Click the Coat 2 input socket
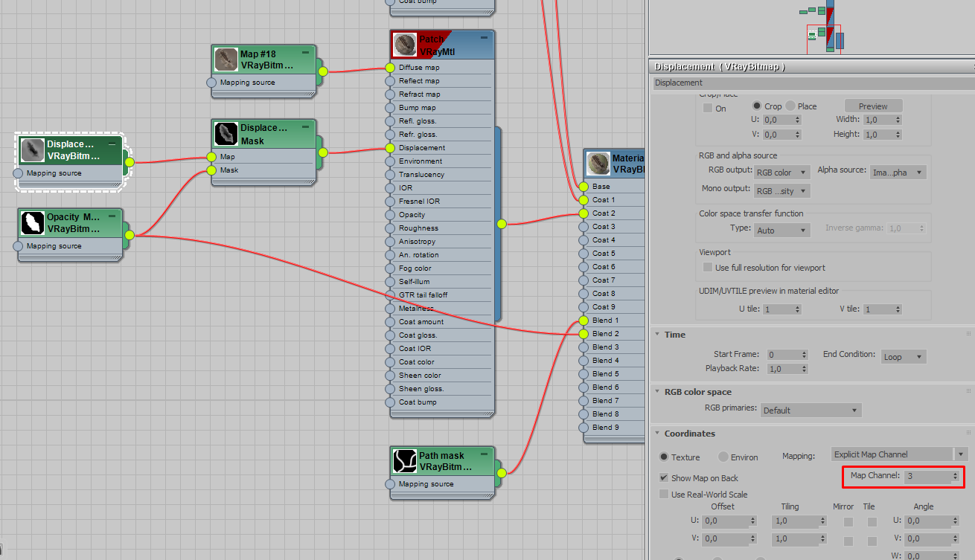Viewport: 975px width, 560px height. pos(584,213)
